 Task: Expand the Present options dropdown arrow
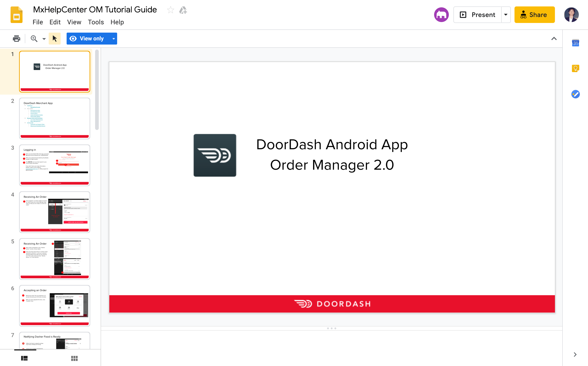[506, 15]
